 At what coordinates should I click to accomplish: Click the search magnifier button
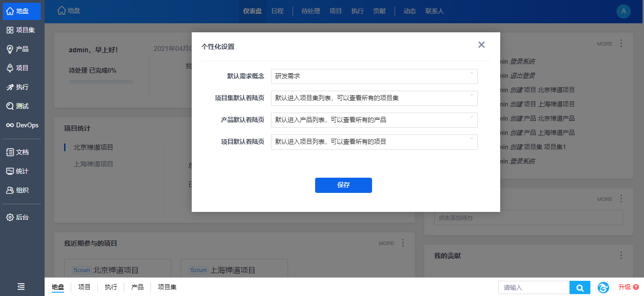point(579,287)
